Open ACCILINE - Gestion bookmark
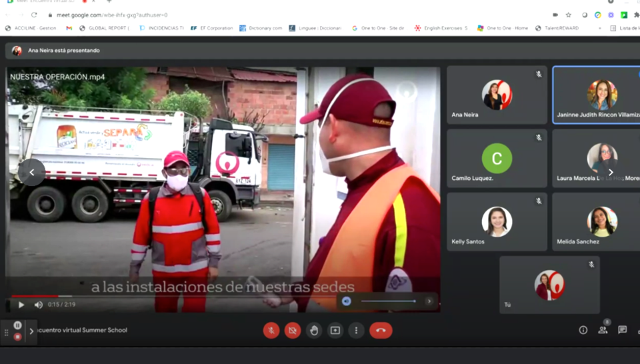Viewport: 640px width, 364px height. click(x=31, y=28)
